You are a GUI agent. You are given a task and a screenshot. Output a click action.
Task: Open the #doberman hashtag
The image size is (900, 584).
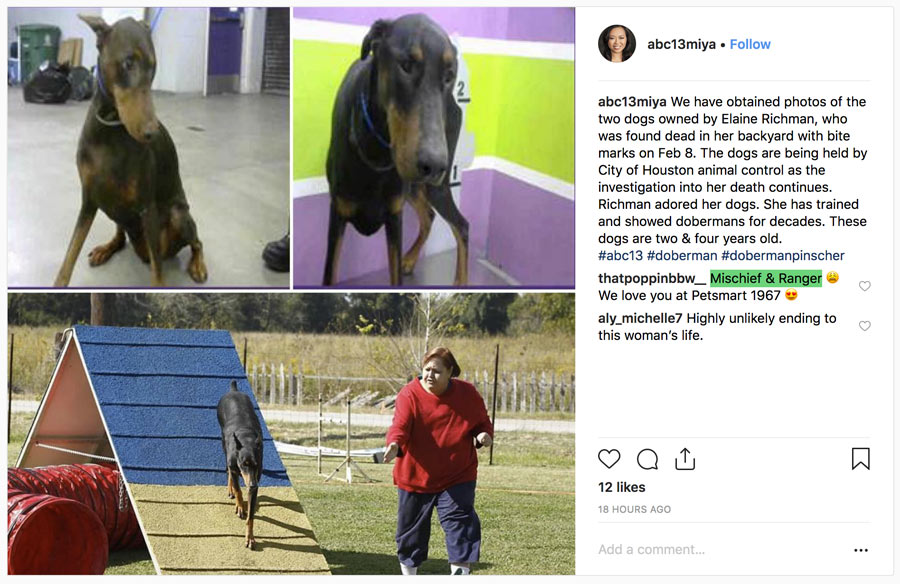click(x=682, y=256)
